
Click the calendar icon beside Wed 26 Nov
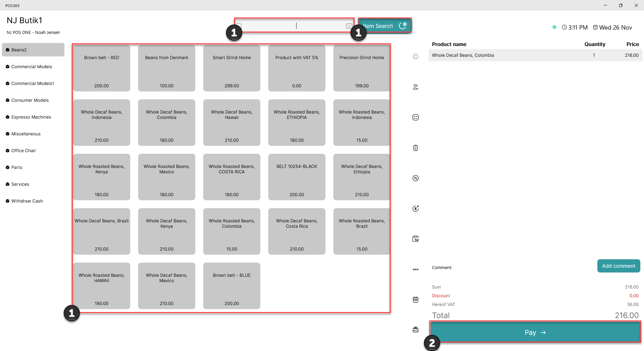(595, 27)
